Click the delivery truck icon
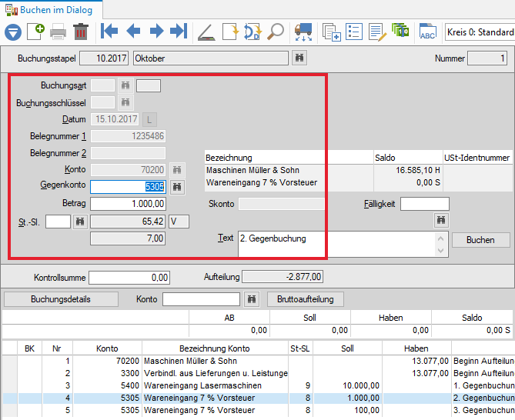This screenshot has height=420, width=515. click(303, 32)
